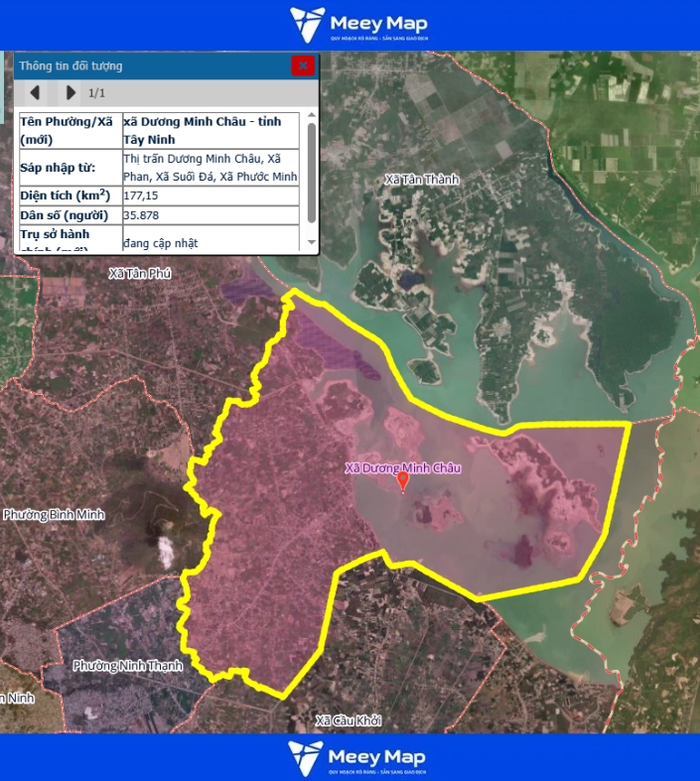Go to next object with right arrow
The height and width of the screenshot is (781, 700).
(70, 93)
